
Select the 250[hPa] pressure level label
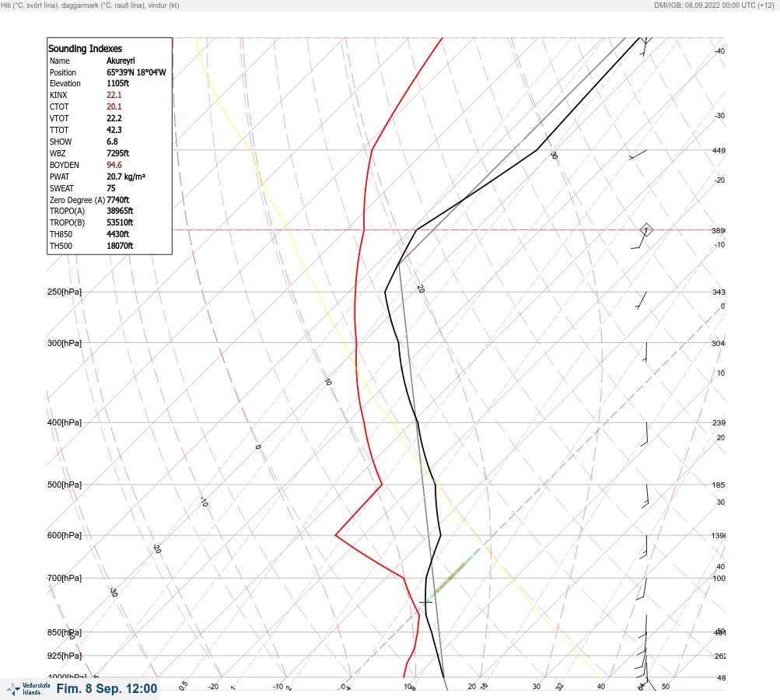[65, 292]
